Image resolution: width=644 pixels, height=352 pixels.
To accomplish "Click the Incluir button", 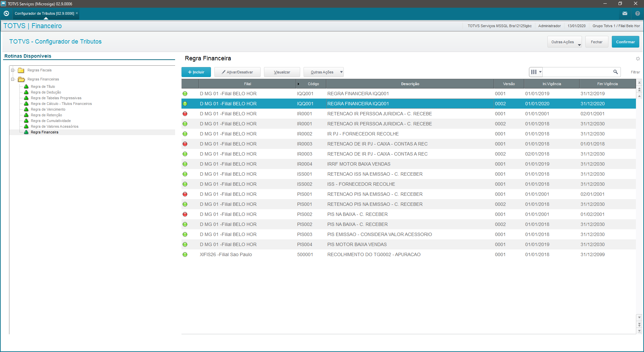I will pyautogui.click(x=196, y=72).
